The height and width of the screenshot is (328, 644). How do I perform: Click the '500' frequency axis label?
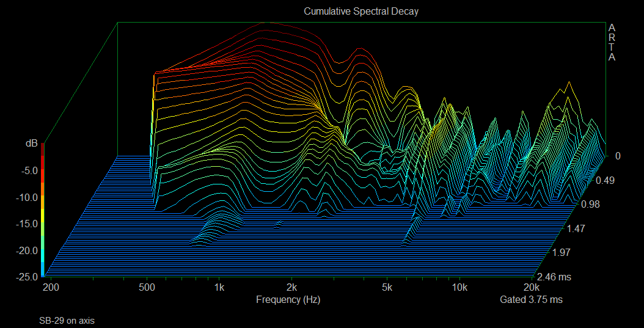click(x=147, y=287)
